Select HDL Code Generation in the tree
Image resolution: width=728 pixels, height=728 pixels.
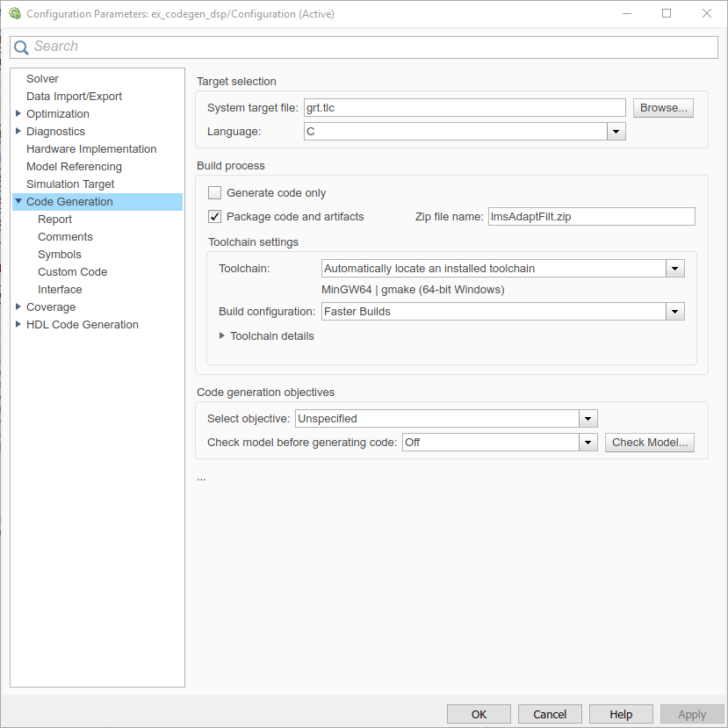(x=83, y=325)
